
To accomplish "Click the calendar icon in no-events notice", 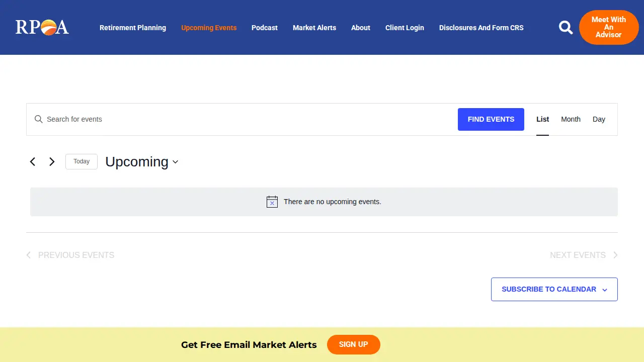I will pyautogui.click(x=272, y=202).
